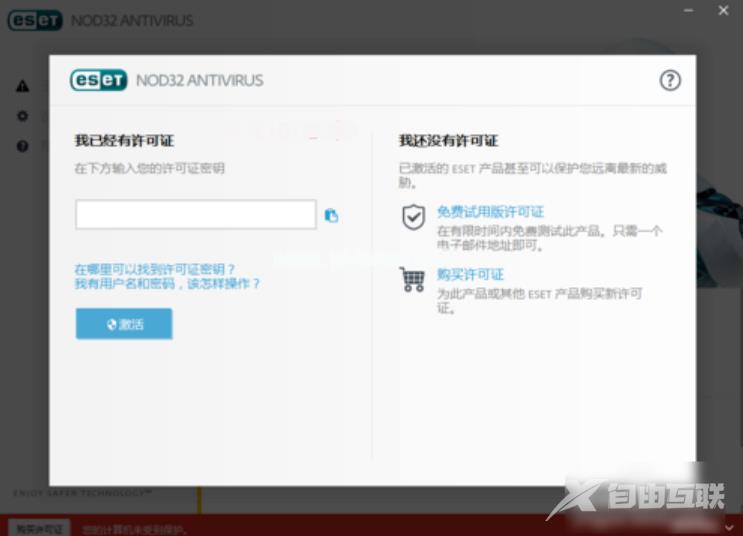
Task: Open help via the question mark icon
Action: point(670,81)
